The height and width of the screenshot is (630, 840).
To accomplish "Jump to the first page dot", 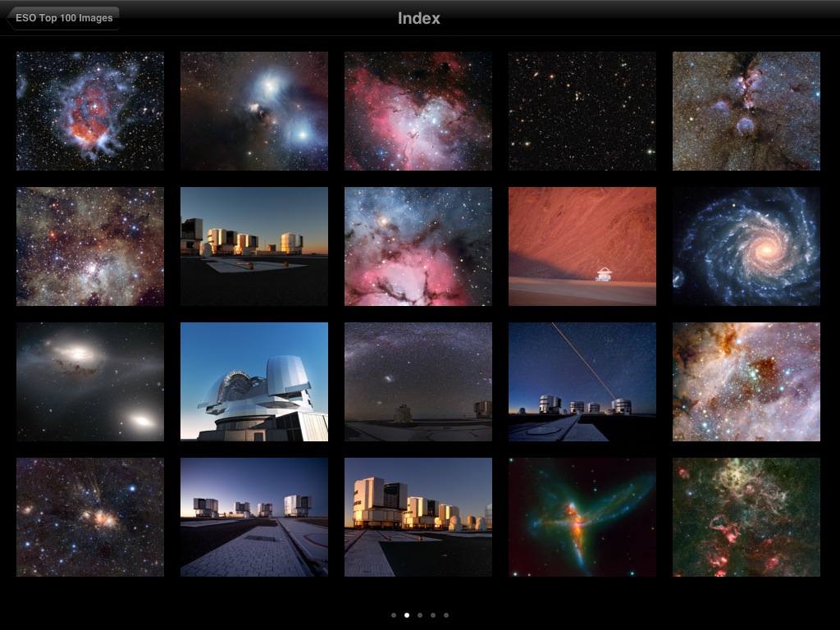I will coord(394,614).
